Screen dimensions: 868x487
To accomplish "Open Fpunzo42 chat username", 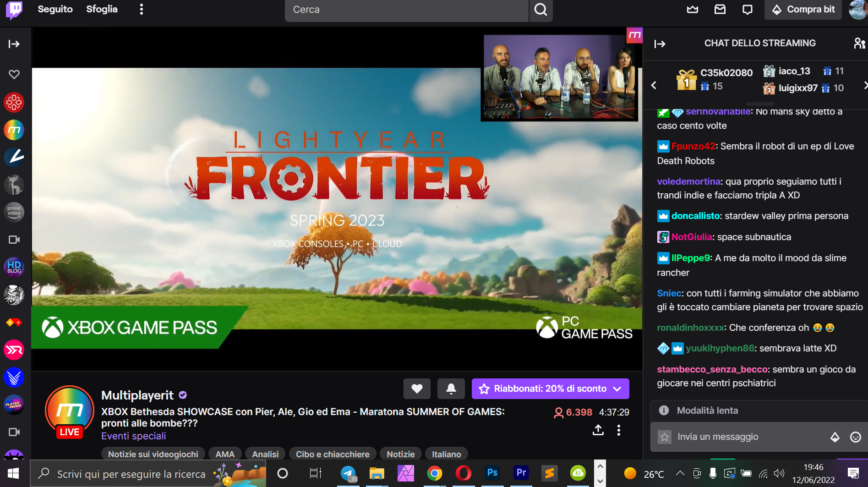I will point(693,146).
